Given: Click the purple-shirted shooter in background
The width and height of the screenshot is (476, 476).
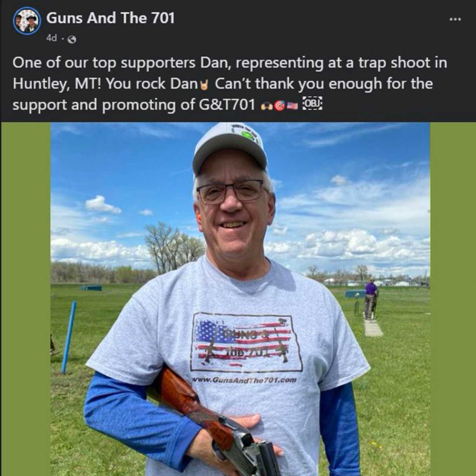Looking at the screenshot, I should coord(370,298).
